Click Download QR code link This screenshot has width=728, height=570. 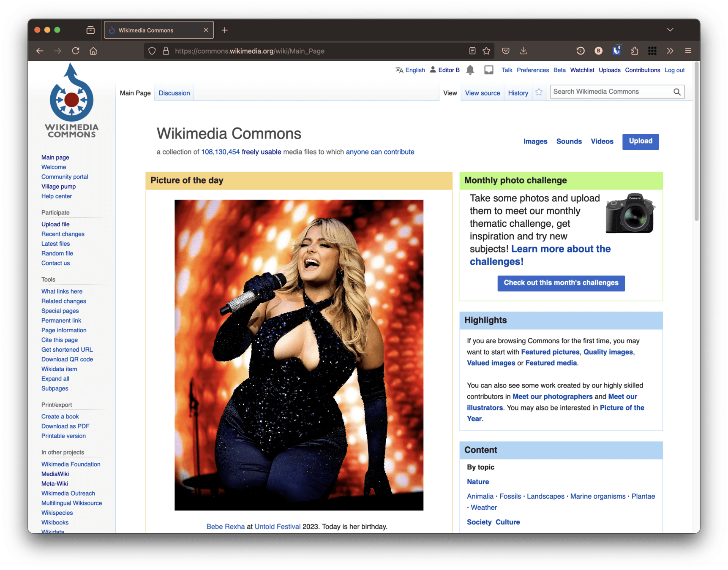67,359
